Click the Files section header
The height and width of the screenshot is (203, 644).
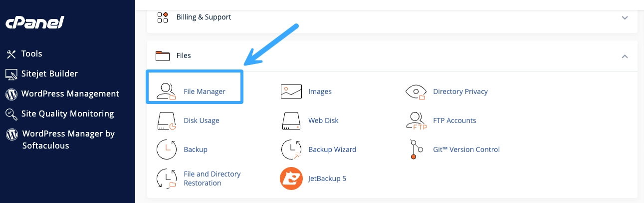pos(184,55)
